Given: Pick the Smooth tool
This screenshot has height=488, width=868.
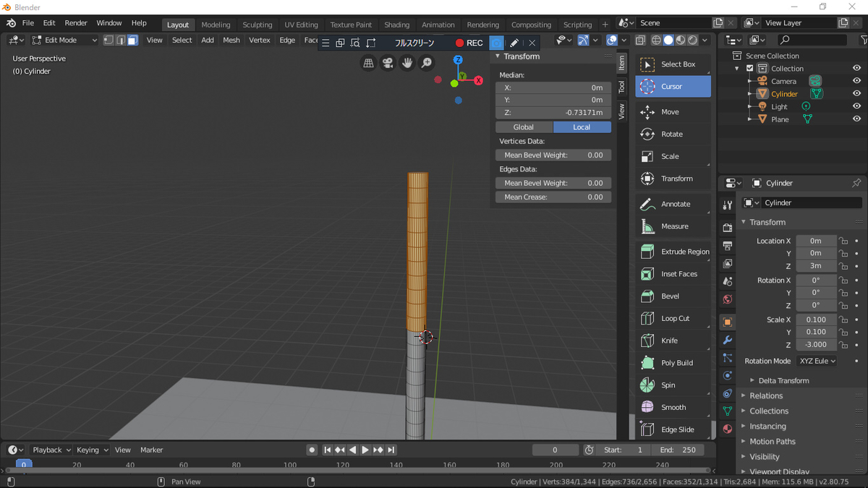Looking at the screenshot, I should [x=673, y=407].
